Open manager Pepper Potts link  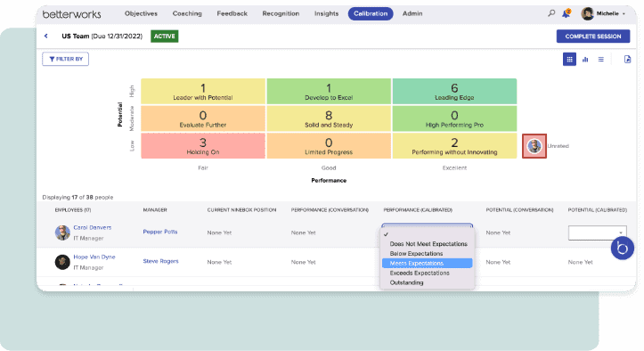coord(160,232)
